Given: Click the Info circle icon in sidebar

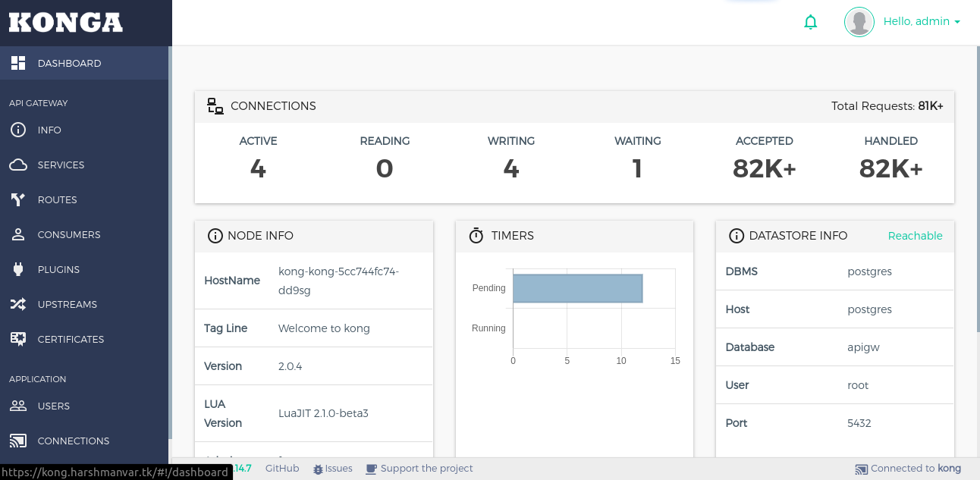Looking at the screenshot, I should (18, 130).
